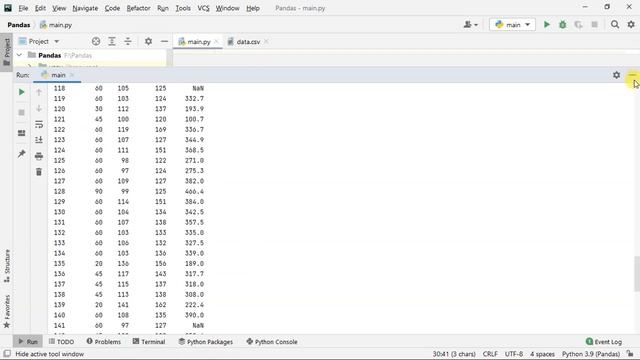Open the Python Packages tool window
The height and width of the screenshot is (360, 640).
(205, 342)
